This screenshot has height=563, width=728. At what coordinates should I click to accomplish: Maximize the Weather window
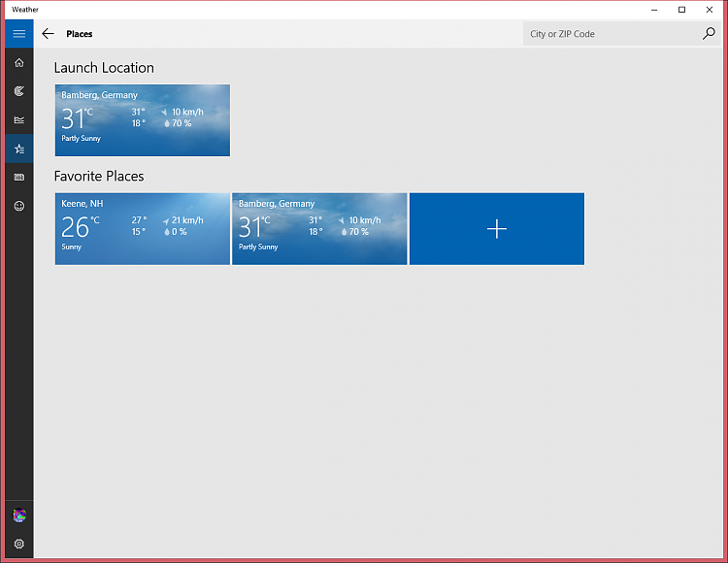(681, 10)
